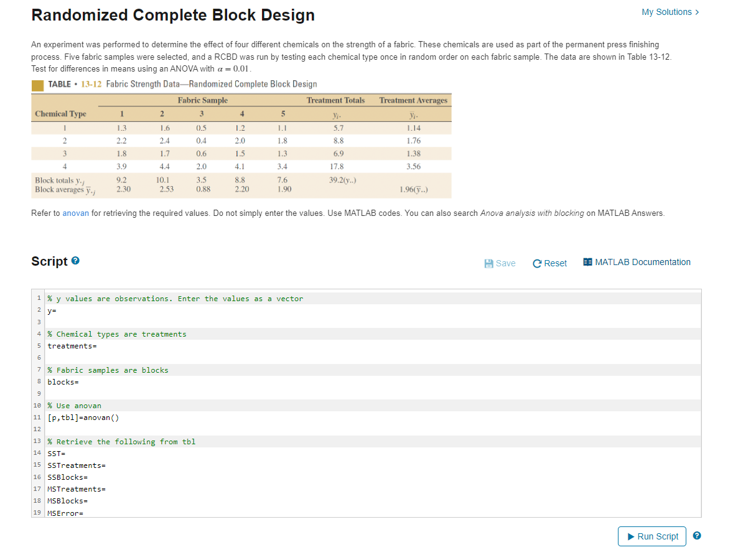Image resolution: width=733 pixels, height=560 pixels.
Task: Click the question mark beside Run Script
Action: 696,536
